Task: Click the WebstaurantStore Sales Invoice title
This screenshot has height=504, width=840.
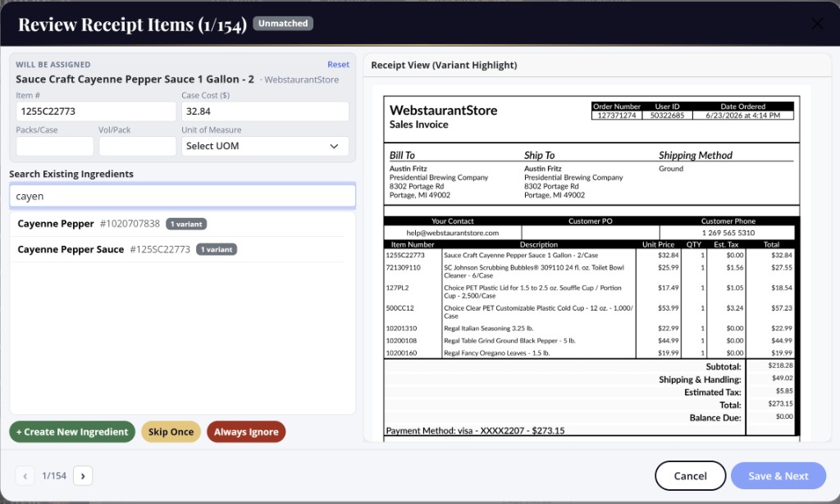Action: point(443,116)
